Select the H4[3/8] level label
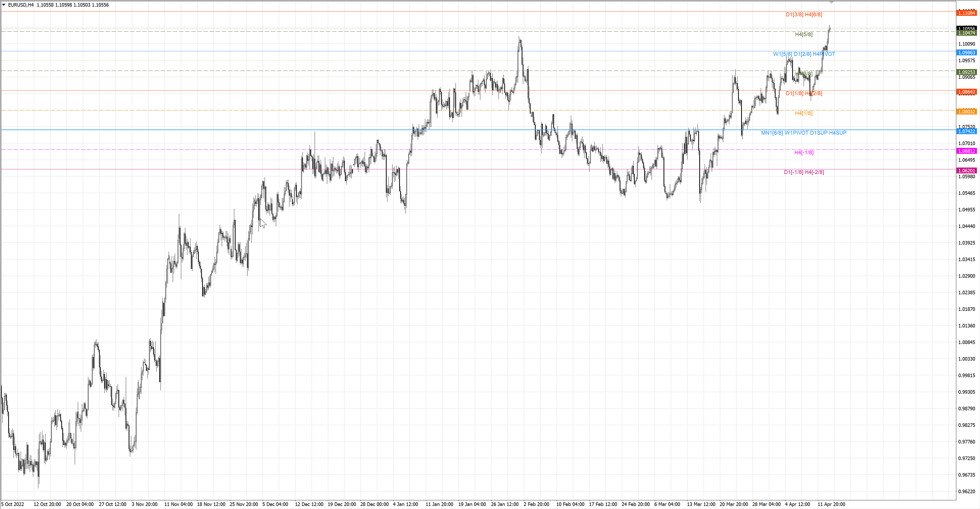Screen dimensions: 980x509 (x=804, y=74)
